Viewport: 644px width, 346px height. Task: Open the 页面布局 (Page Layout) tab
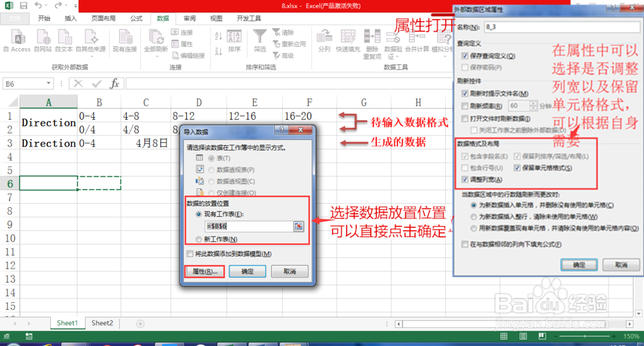click(104, 19)
